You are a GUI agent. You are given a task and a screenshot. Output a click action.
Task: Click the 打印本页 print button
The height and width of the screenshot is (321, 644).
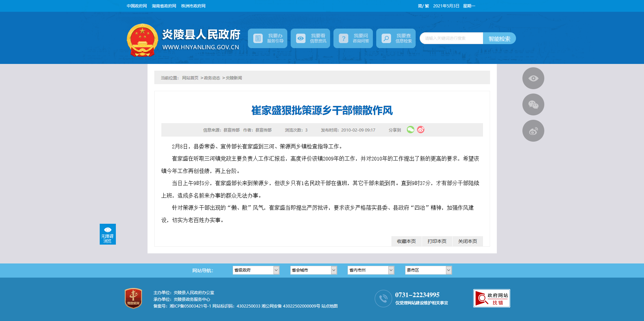(x=437, y=241)
